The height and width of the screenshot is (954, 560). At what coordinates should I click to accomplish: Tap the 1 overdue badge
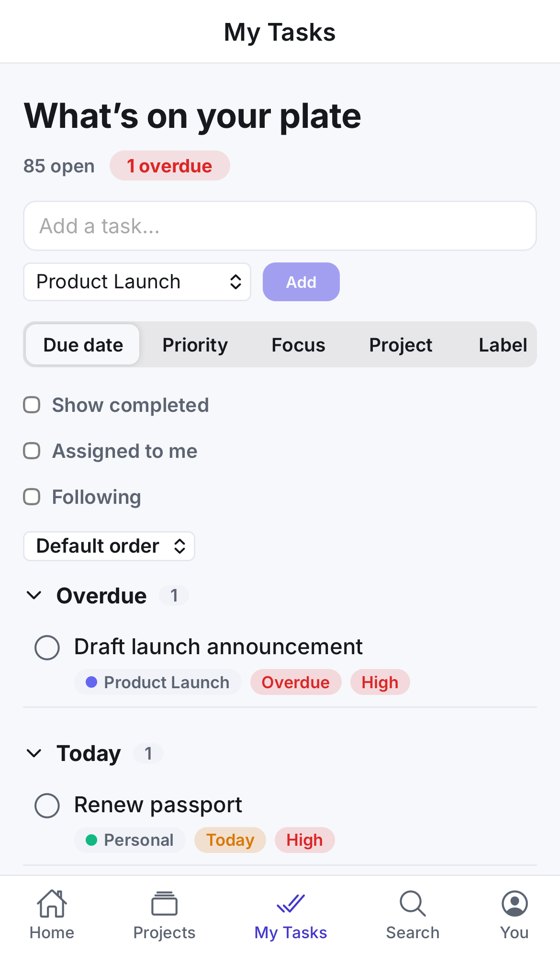[x=170, y=166]
